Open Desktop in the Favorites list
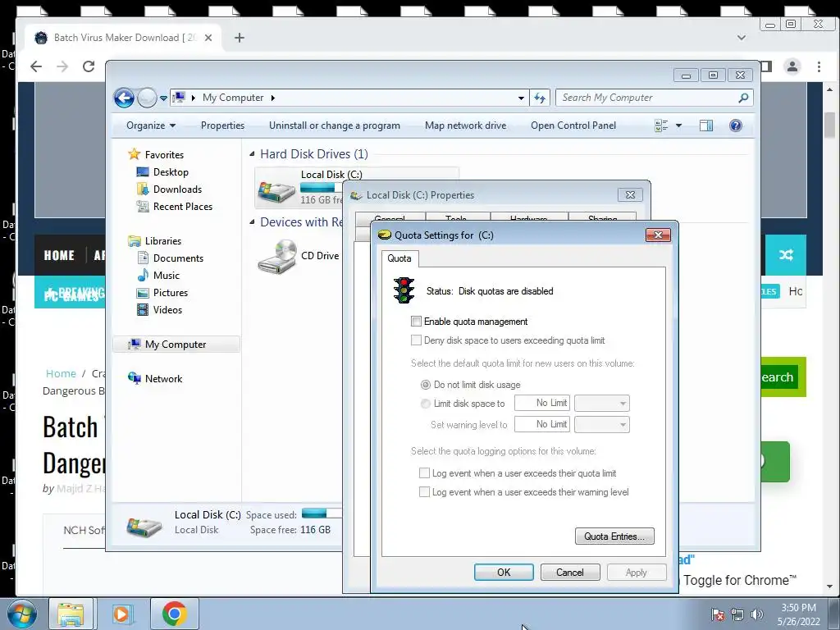This screenshot has width=840, height=630. (x=163, y=172)
